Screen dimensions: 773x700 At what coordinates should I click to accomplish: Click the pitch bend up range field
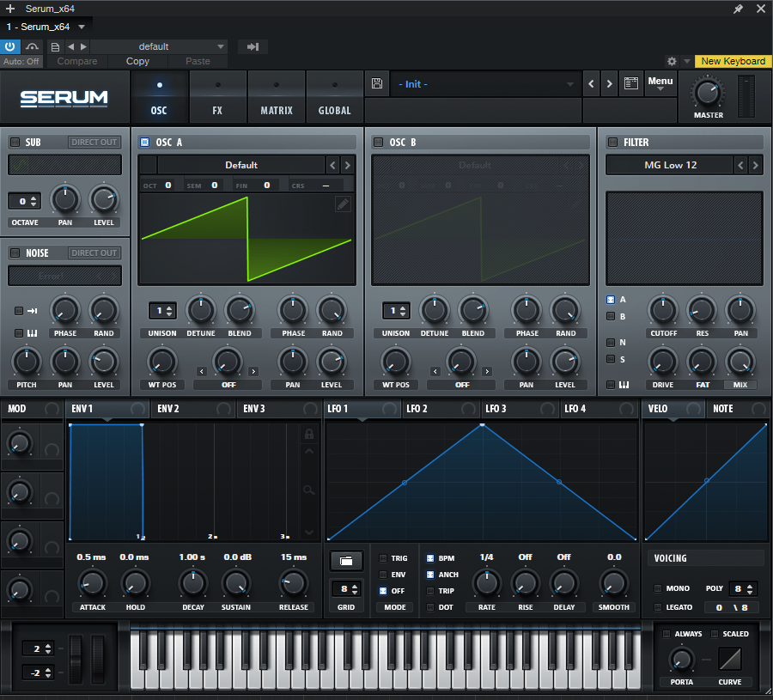38,648
